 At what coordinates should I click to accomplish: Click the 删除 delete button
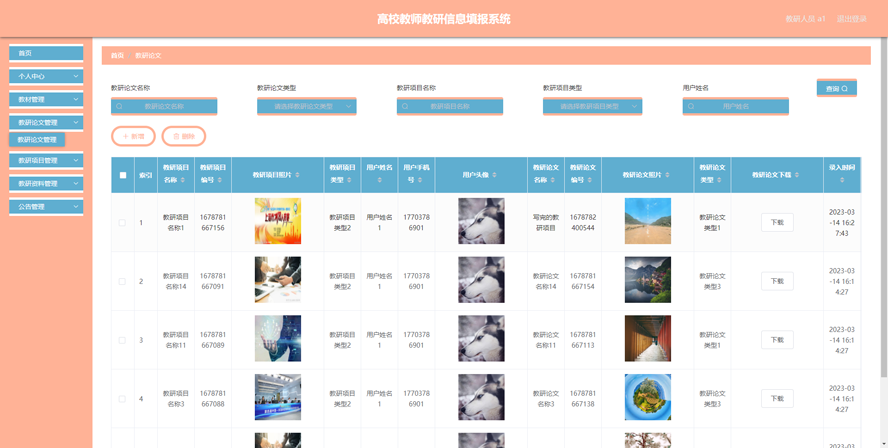183,136
